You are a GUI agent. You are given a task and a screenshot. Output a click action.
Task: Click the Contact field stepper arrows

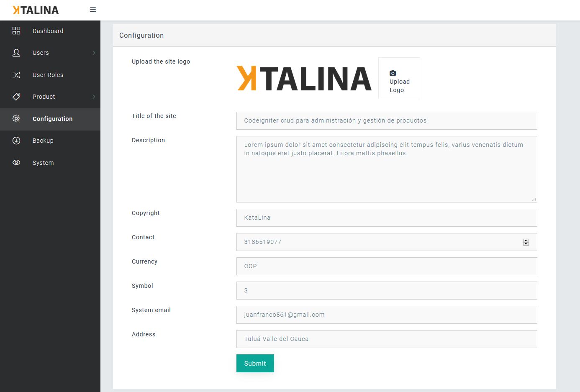[x=526, y=242]
